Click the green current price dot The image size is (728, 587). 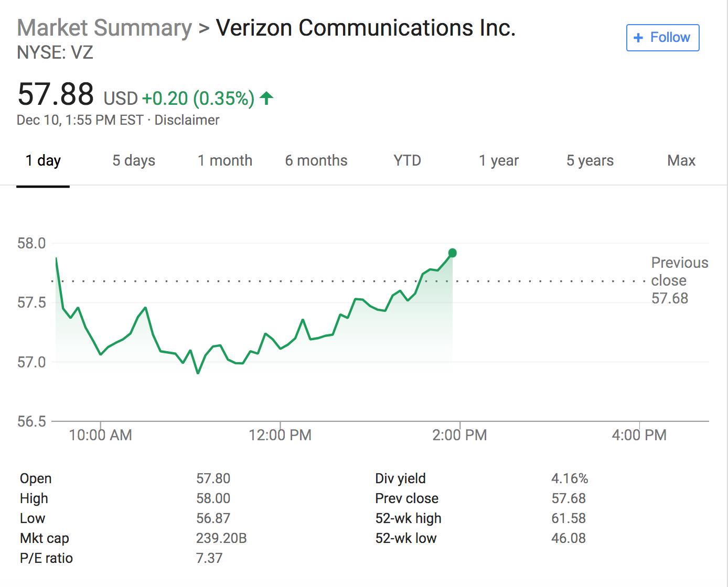point(453,253)
